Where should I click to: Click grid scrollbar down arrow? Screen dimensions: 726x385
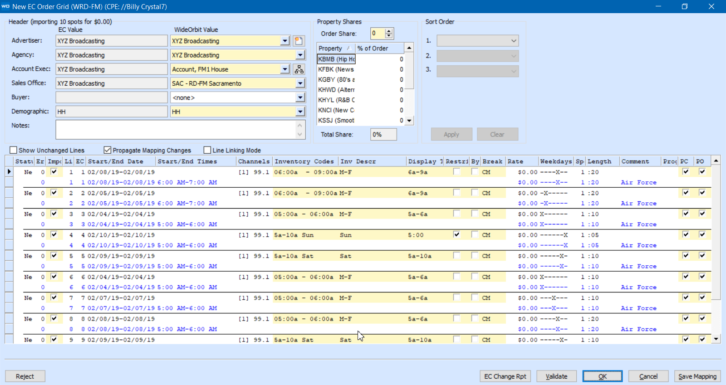716,339
